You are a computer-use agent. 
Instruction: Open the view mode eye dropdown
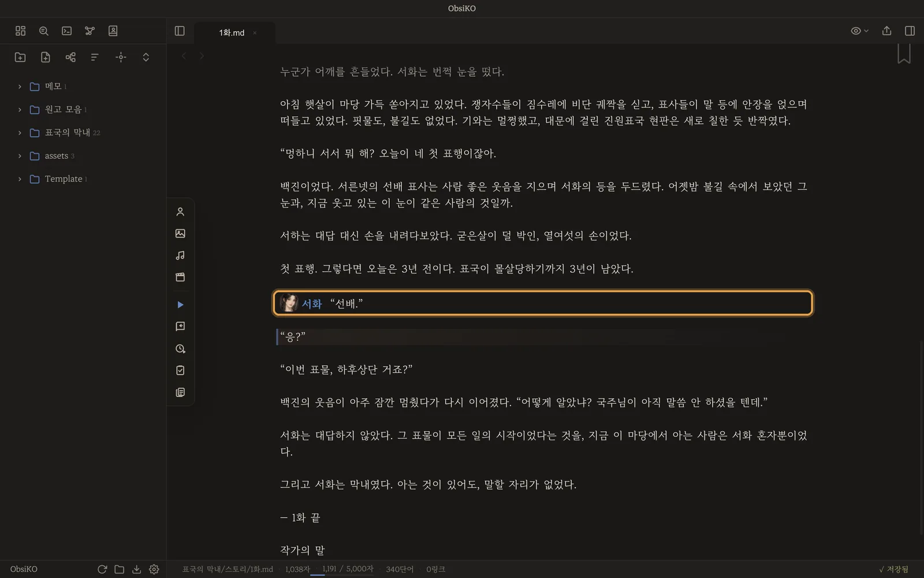859,31
